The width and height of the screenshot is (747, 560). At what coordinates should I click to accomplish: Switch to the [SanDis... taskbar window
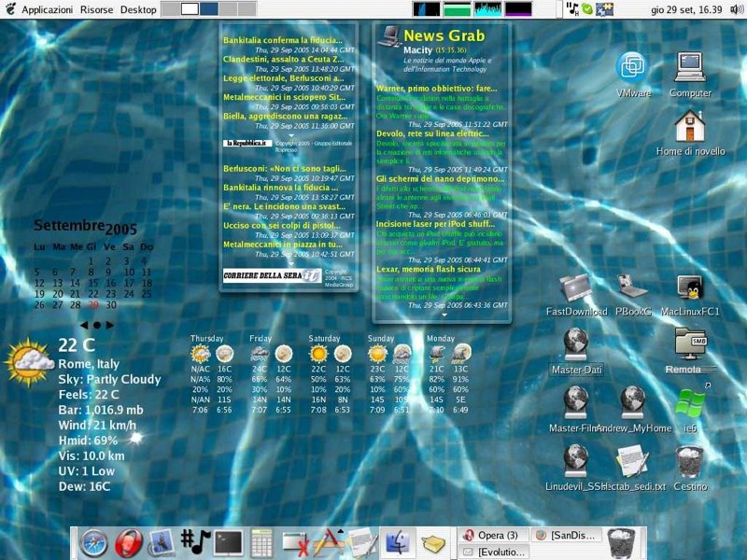(566, 535)
